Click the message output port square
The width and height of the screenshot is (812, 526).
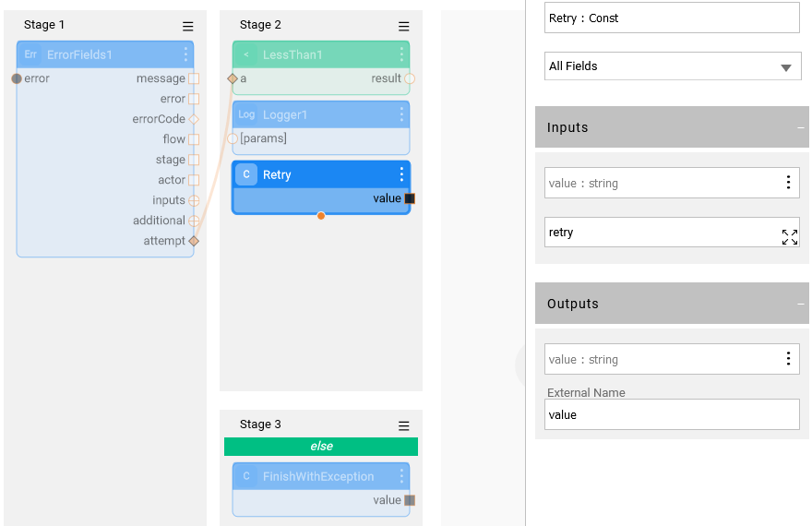tap(194, 78)
